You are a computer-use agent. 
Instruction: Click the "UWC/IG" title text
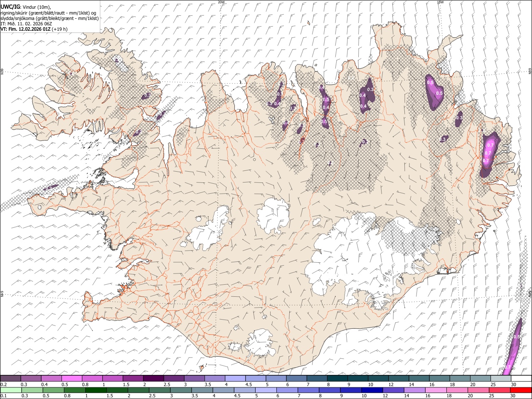10,6
